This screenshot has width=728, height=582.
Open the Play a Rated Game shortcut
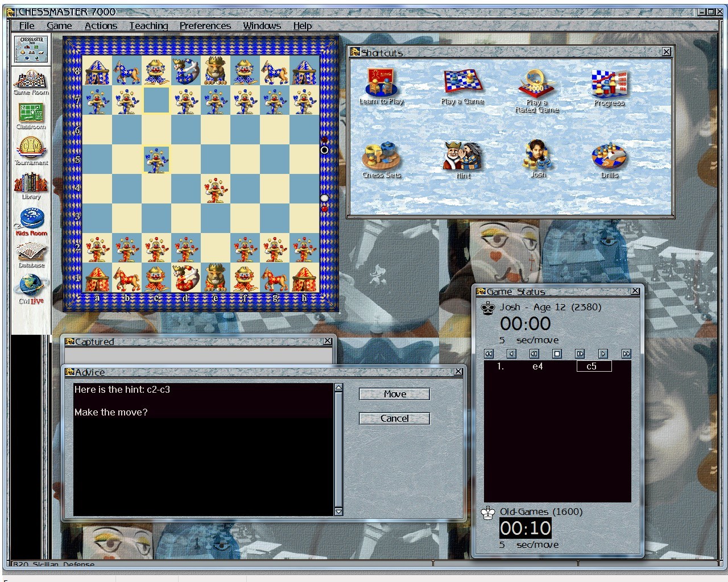point(537,91)
